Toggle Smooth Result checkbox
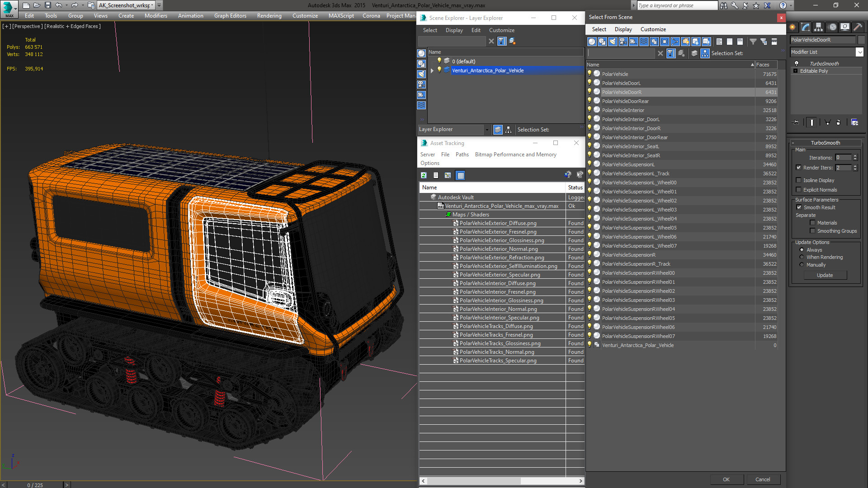Image resolution: width=868 pixels, height=488 pixels. click(799, 207)
